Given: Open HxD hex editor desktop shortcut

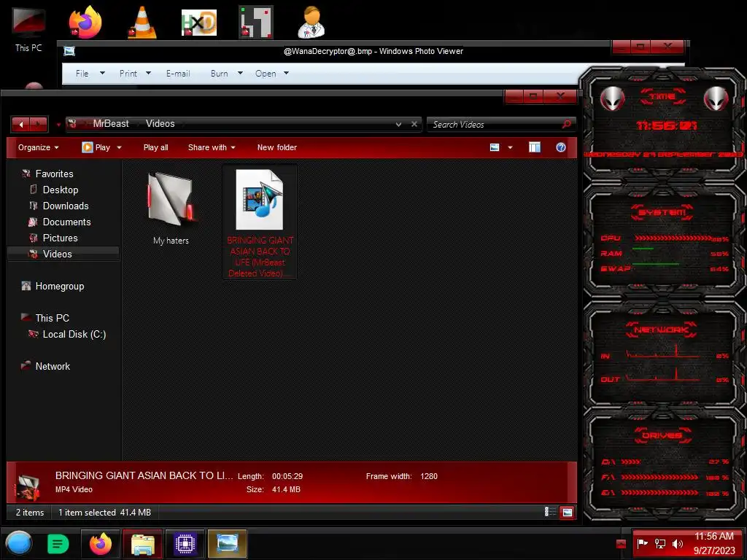Looking at the screenshot, I should [x=199, y=23].
